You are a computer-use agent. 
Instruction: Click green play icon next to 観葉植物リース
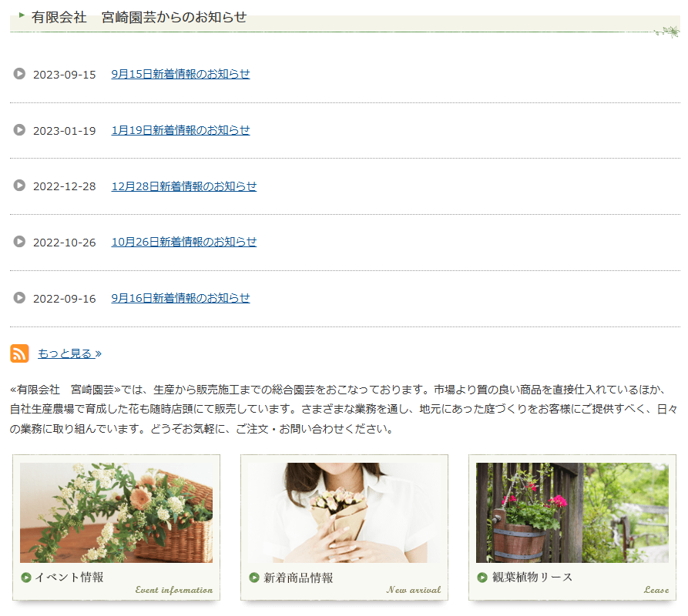(482, 577)
